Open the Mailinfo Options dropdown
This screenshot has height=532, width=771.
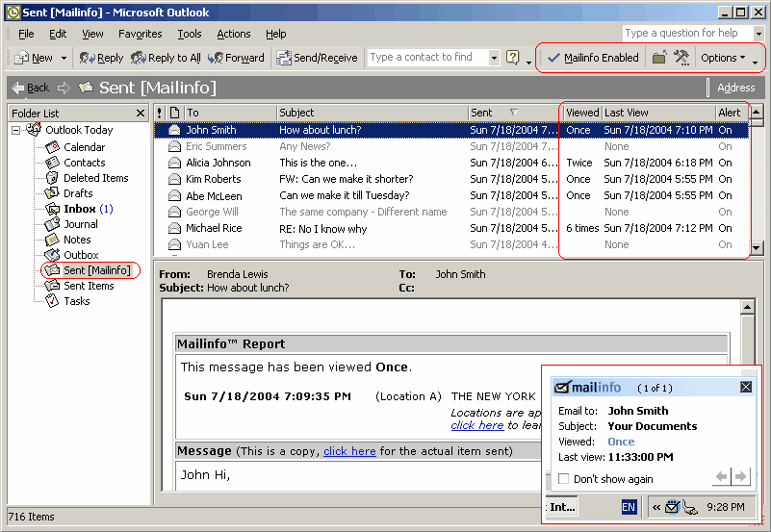(723, 58)
